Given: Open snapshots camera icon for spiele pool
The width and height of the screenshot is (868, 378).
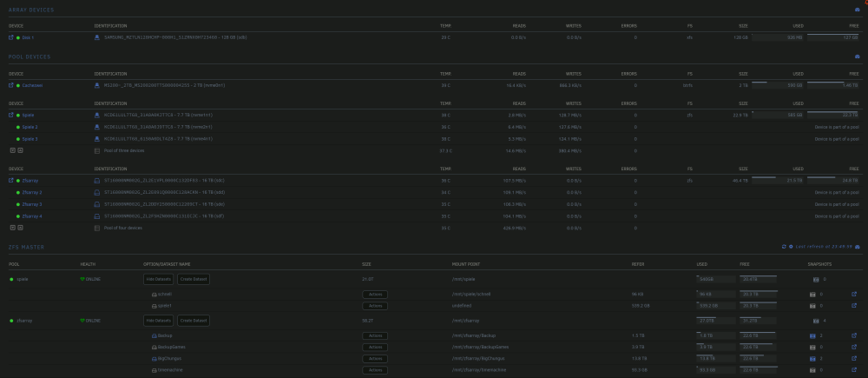Looking at the screenshot, I should point(816,279).
